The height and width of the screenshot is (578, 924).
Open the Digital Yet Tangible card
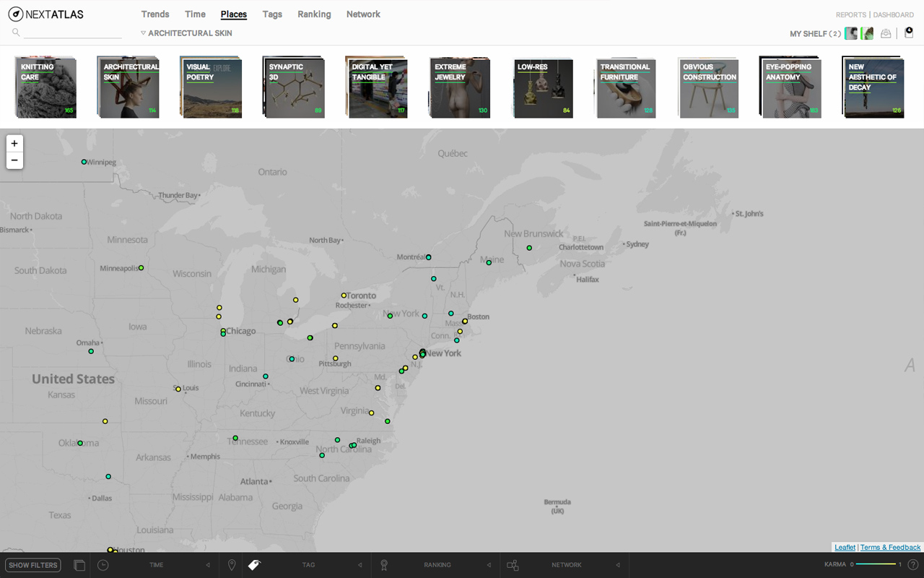376,87
